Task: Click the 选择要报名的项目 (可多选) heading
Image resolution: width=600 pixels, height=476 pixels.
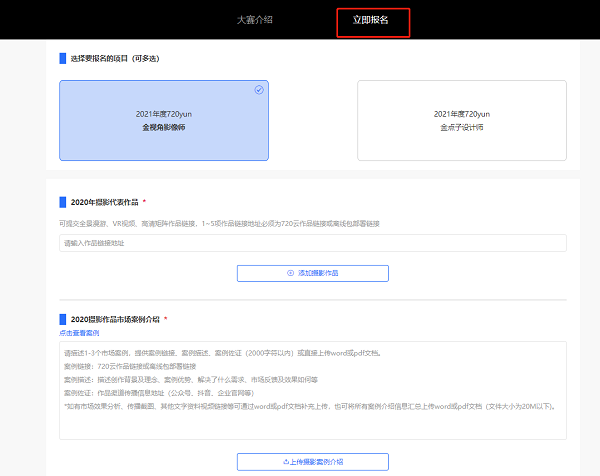Action: [115, 58]
